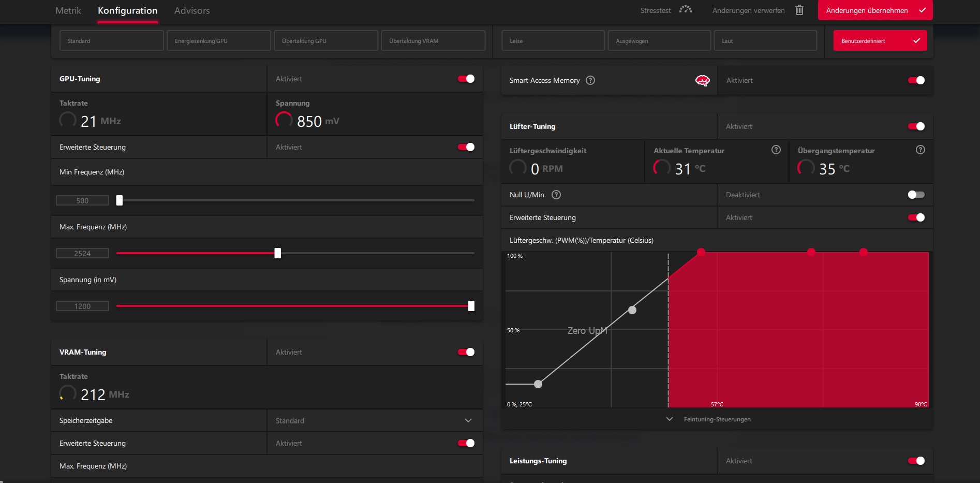Screen dimensions: 980x483
Task: Click the Spannung slider handle
Action: [x=471, y=306]
